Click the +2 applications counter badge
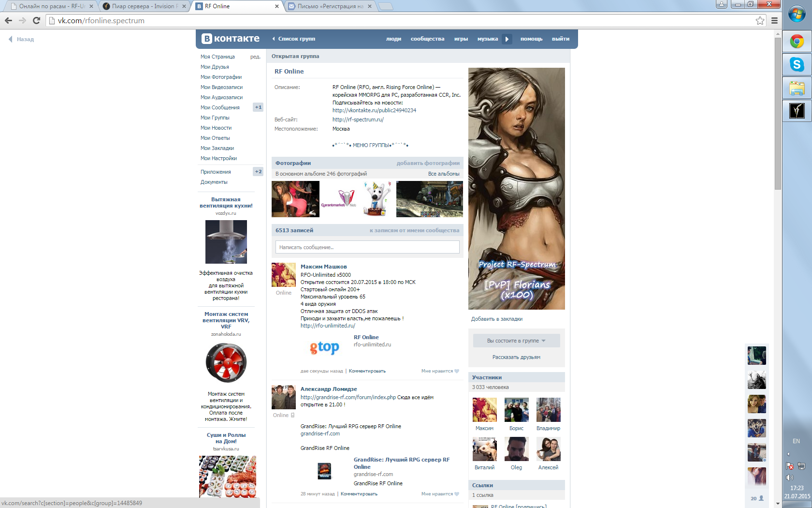 point(258,172)
